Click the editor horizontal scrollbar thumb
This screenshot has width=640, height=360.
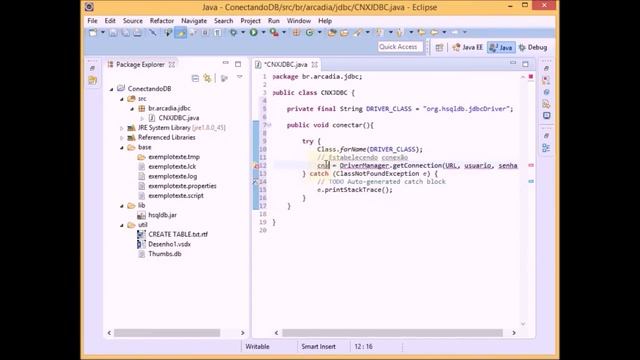[x=392, y=333]
